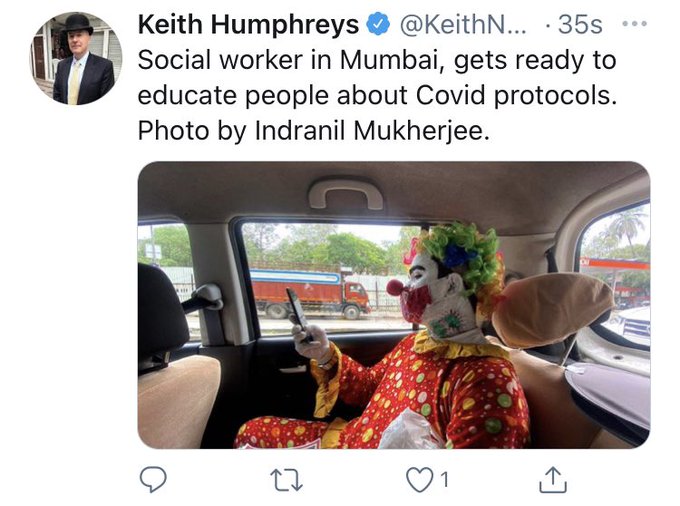This screenshot has height=506, width=680.
Task: Open the reply speech bubble icon
Action: click(153, 479)
